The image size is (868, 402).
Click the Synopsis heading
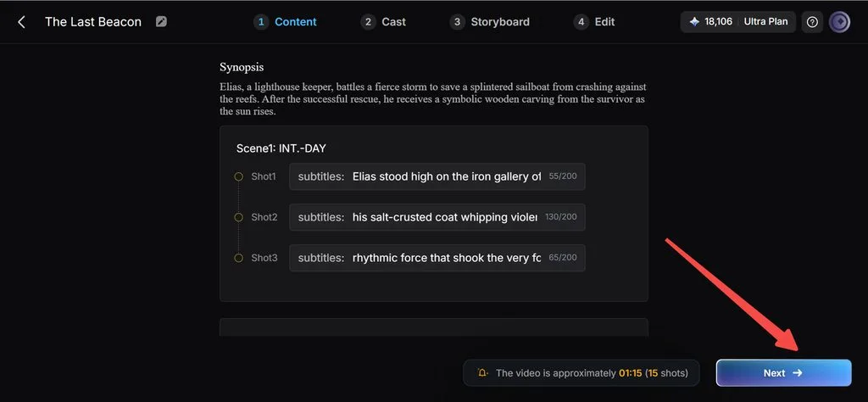click(x=242, y=68)
